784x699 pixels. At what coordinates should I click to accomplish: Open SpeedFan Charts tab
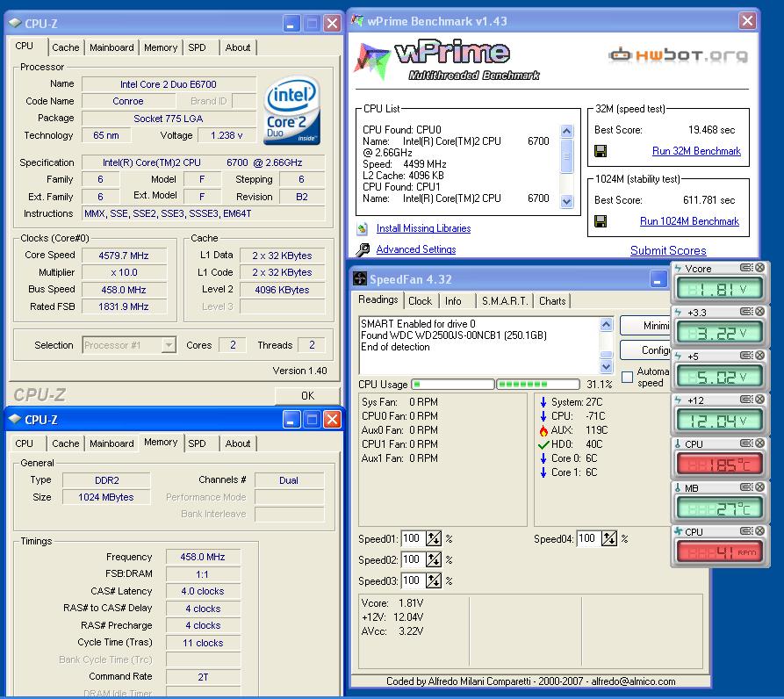pyautogui.click(x=552, y=301)
